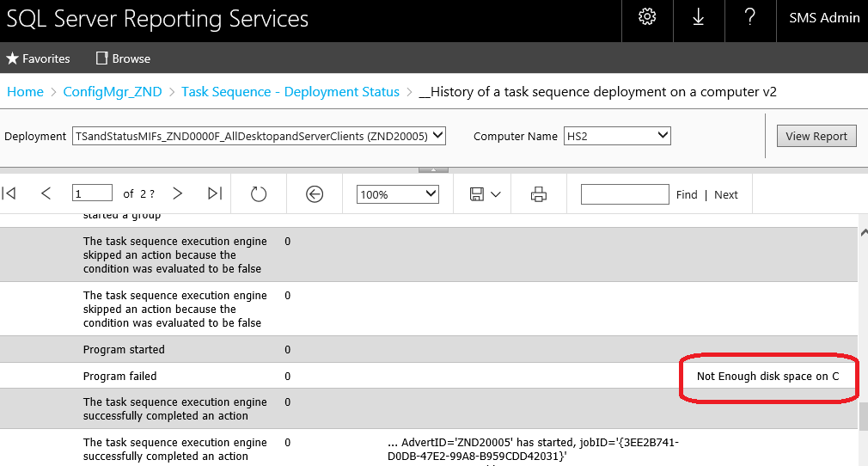This screenshot has width=868, height=466.
Task: Collapse the parameters pane splitter
Action: click(x=433, y=169)
